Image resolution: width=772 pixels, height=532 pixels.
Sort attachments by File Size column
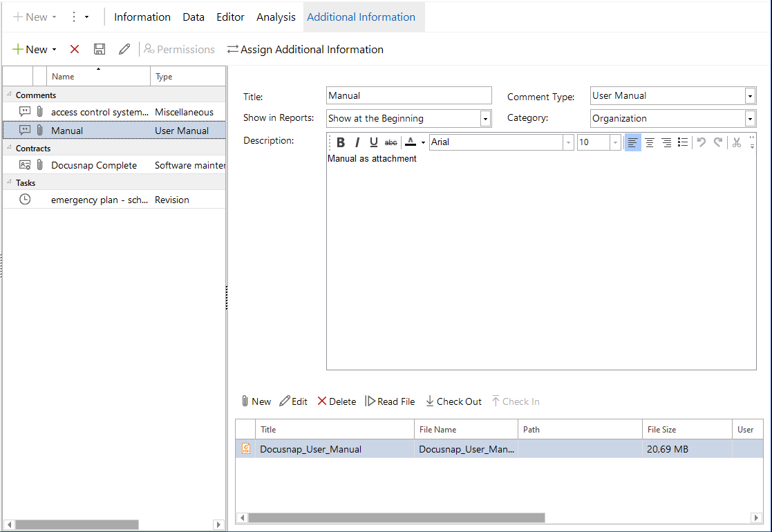pos(687,430)
